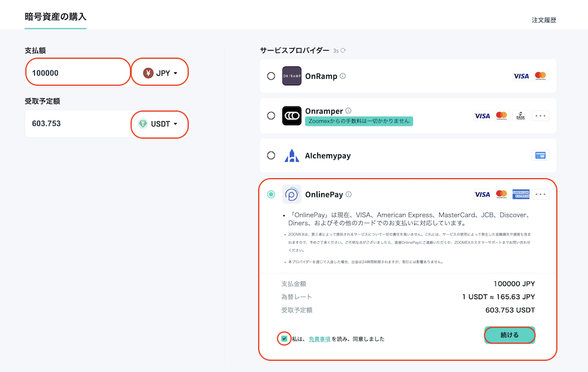Image resolution: width=588 pixels, height=372 pixels.
Task: Expand more payment methods for Onramper
Action: tap(540, 116)
